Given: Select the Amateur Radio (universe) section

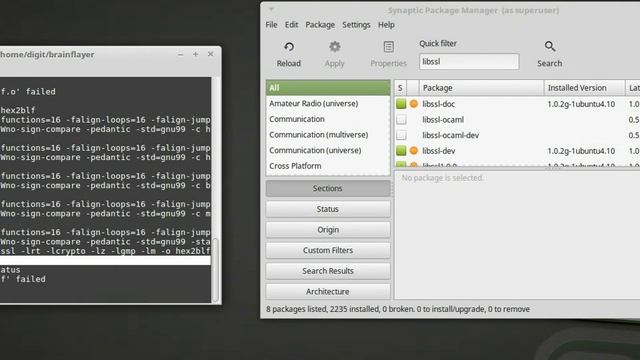Looking at the screenshot, I should pos(328,104).
